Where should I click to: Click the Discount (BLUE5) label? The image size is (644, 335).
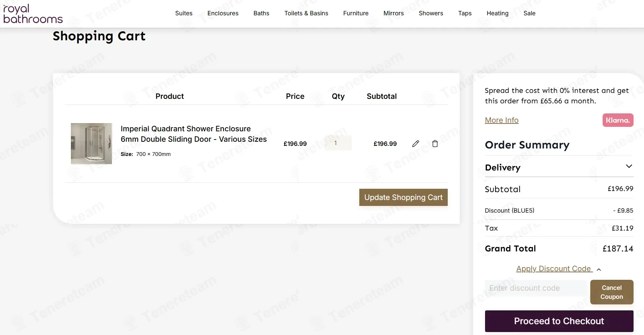(x=509, y=210)
